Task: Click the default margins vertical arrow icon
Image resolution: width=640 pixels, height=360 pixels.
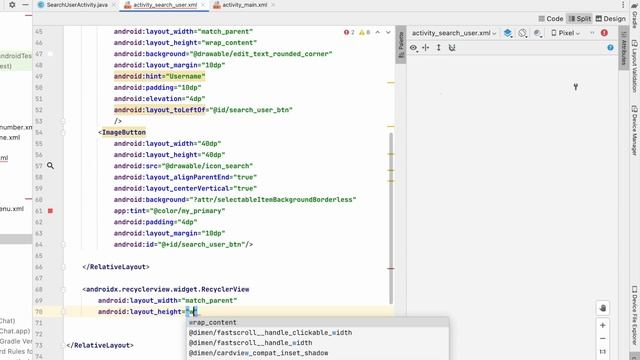Action: pyautogui.click(x=438, y=48)
